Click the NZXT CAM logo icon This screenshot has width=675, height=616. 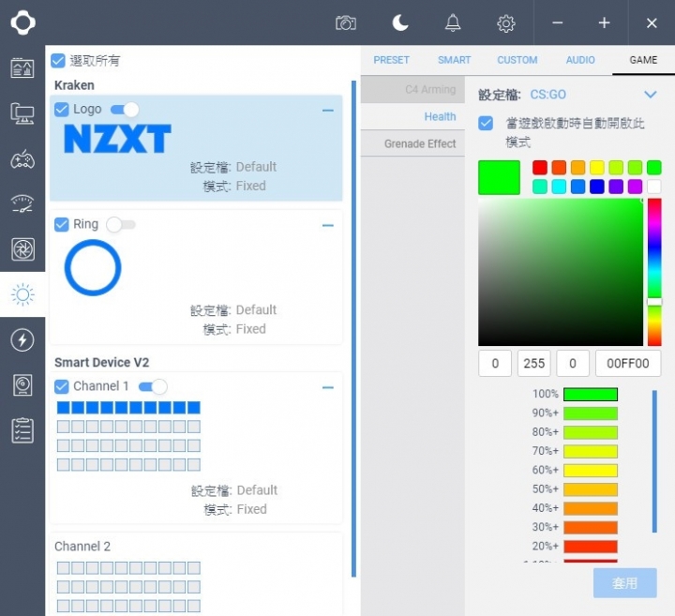coord(22,23)
